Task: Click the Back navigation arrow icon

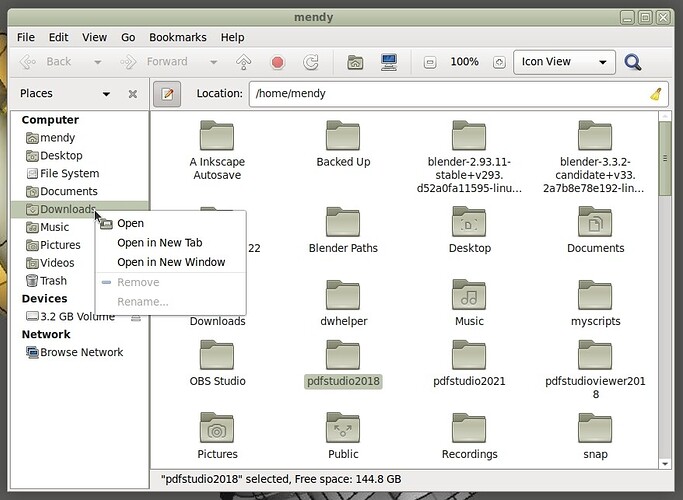Action: point(27,62)
